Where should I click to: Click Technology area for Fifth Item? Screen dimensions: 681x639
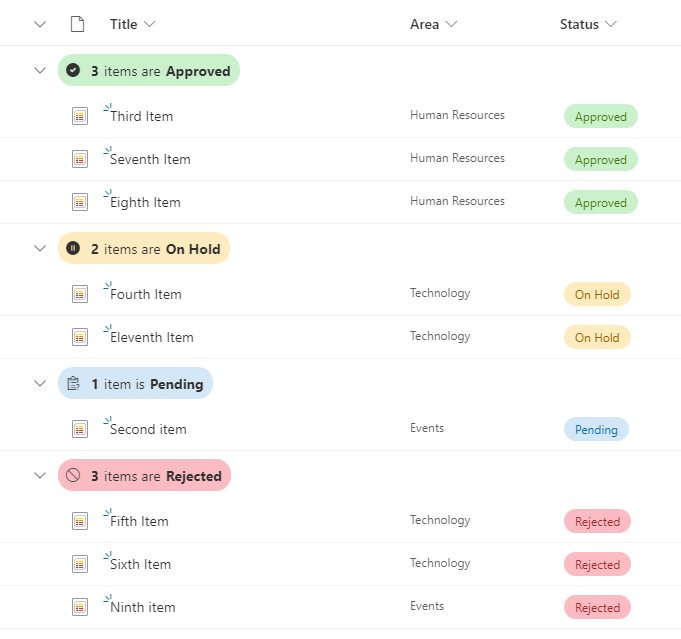pyautogui.click(x=440, y=520)
